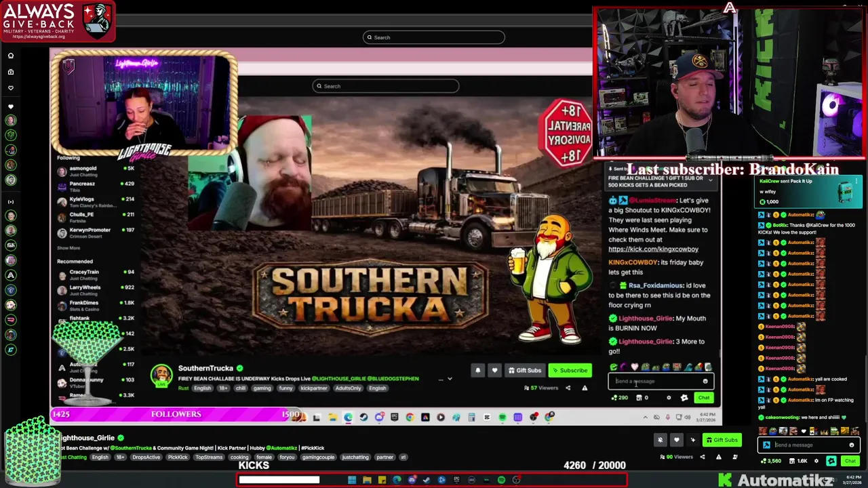Click SouthernTrucka's Gift Subs button

(525, 370)
